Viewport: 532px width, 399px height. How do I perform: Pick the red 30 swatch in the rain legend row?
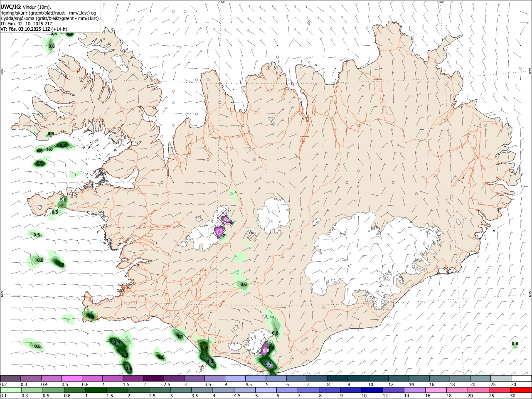pyautogui.click(x=521, y=390)
